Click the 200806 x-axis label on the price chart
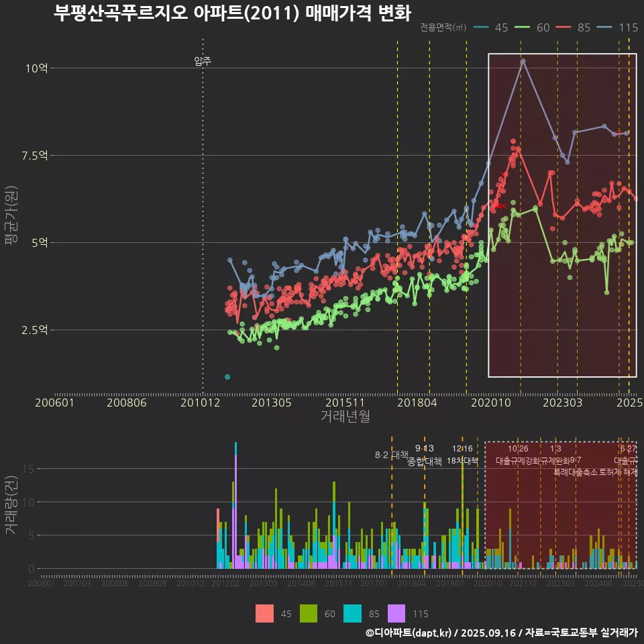 click(127, 402)
